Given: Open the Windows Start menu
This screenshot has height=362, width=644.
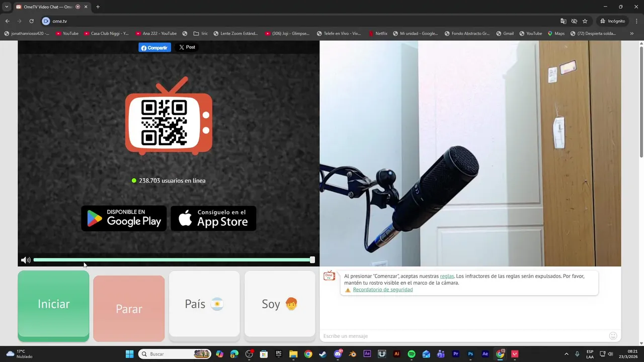Looking at the screenshot, I should click(x=129, y=354).
